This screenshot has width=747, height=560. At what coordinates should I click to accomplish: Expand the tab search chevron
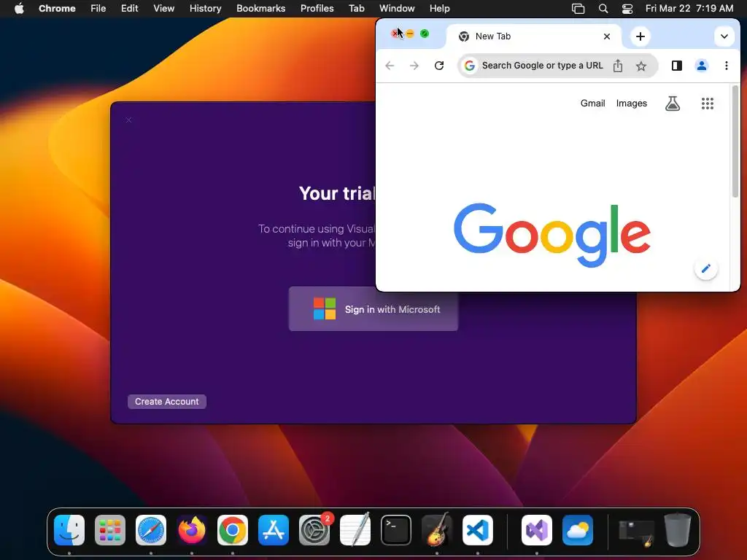724,36
